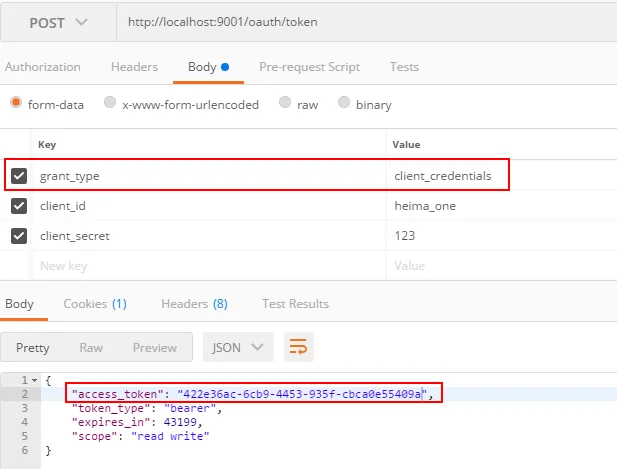The image size is (617, 469).
Task: Open the Pre-request Script tab
Action: [x=309, y=67]
